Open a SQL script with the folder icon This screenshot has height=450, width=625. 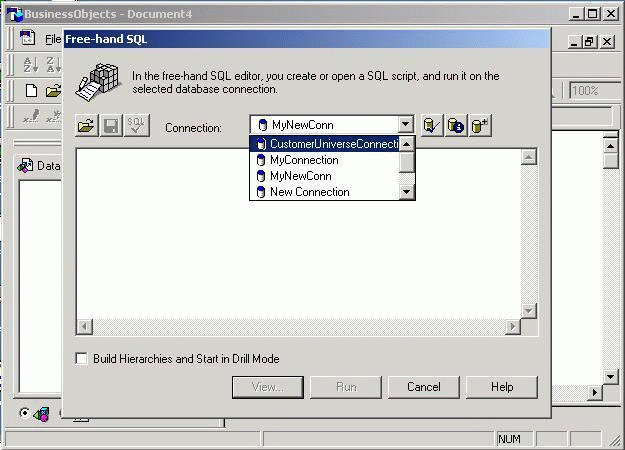86,126
